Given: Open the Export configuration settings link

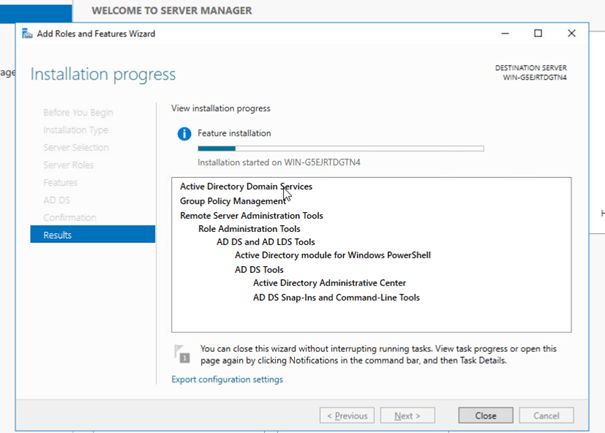Looking at the screenshot, I should pyautogui.click(x=227, y=379).
